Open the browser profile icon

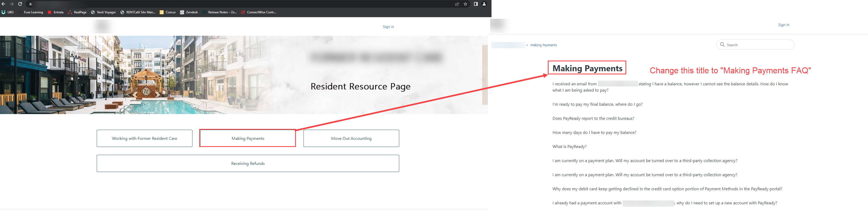click(x=484, y=4)
